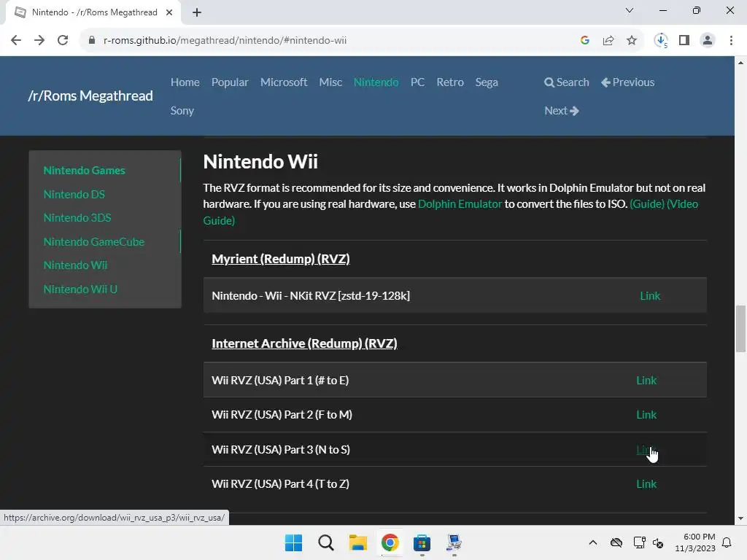This screenshot has height=560, width=747.
Task: Open the Sega nav item
Action: point(487,82)
